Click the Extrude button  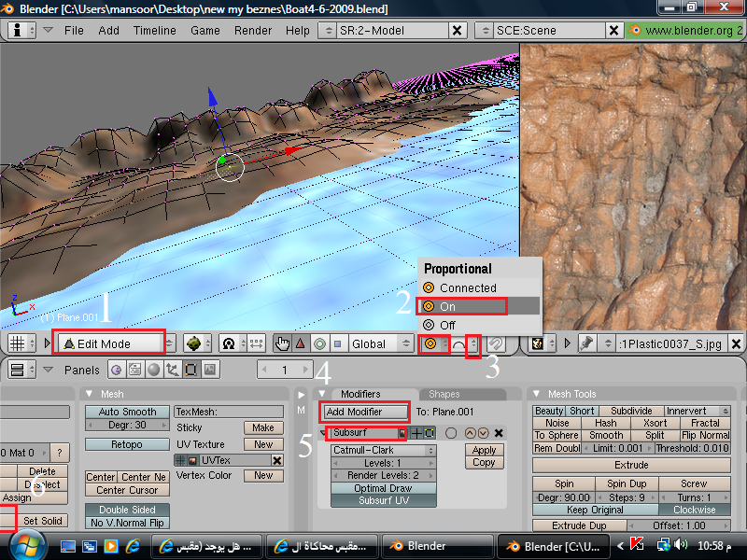pyautogui.click(x=631, y=465)
